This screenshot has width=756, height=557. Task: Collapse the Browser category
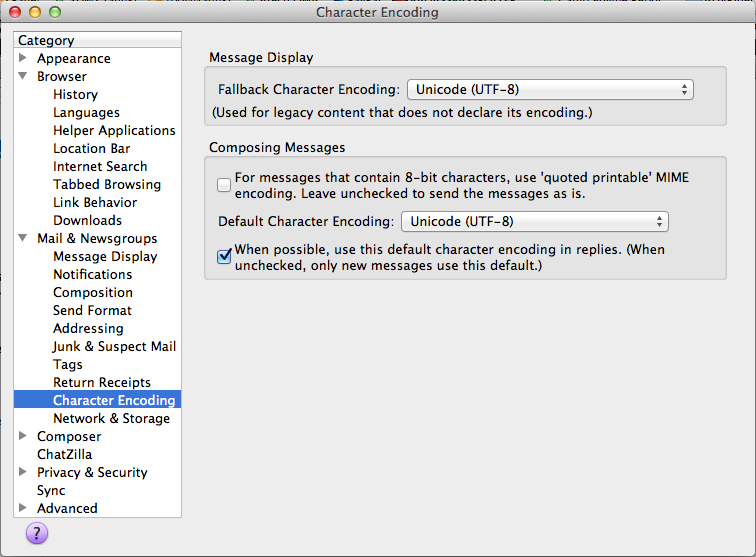pyautogui.click(x=23, y=76)
